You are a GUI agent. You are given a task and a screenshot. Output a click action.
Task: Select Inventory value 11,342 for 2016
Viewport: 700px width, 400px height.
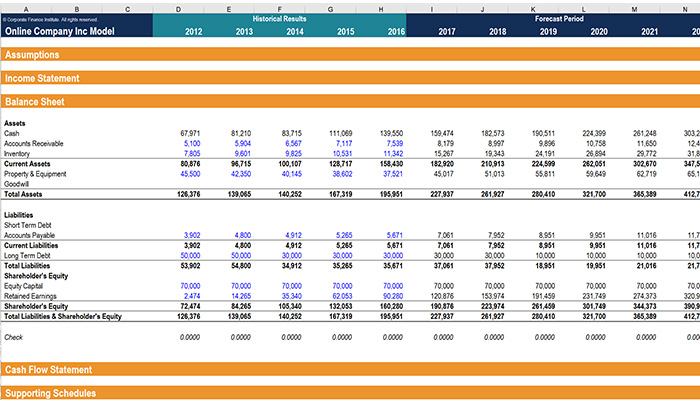tap(393, 154)
